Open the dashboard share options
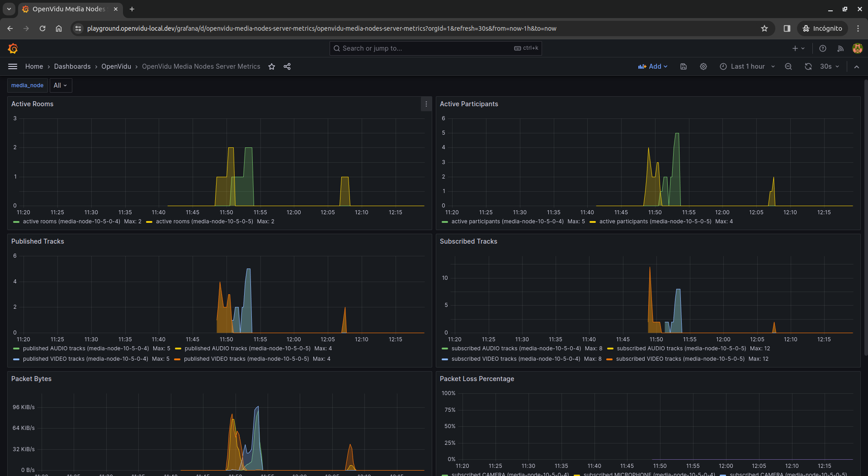 point(287,66)
